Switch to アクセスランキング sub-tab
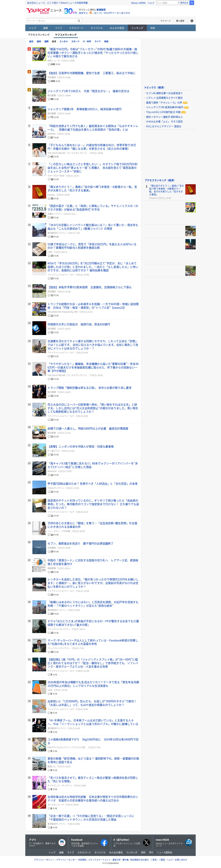 (x=39, y=35)
